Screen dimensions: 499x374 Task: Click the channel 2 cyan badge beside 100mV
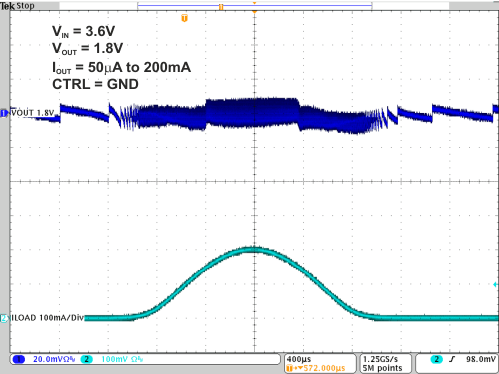click(86, 359)
